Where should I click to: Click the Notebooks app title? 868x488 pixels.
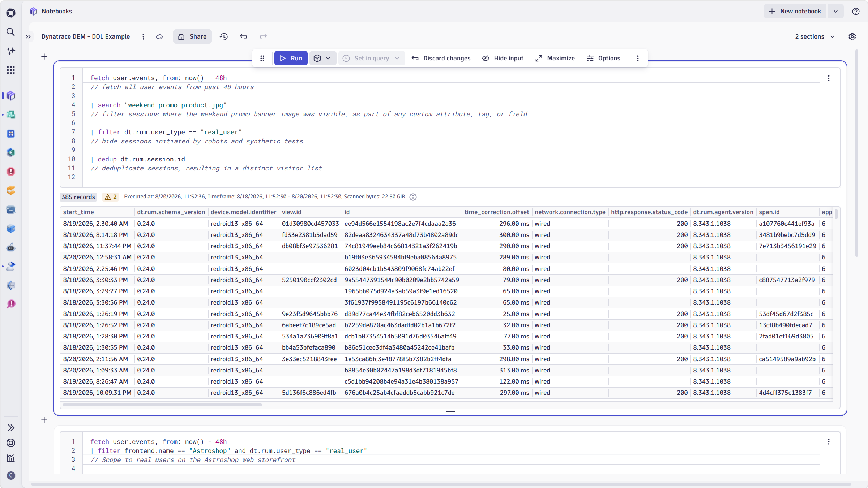coord(57,11)
